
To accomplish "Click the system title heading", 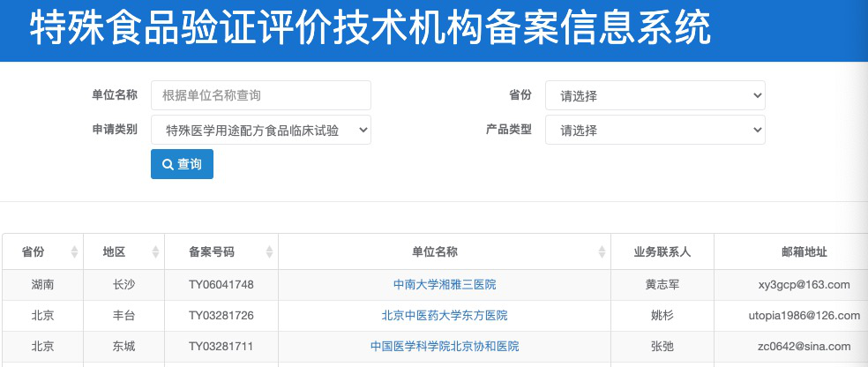I will click(370, 30).
